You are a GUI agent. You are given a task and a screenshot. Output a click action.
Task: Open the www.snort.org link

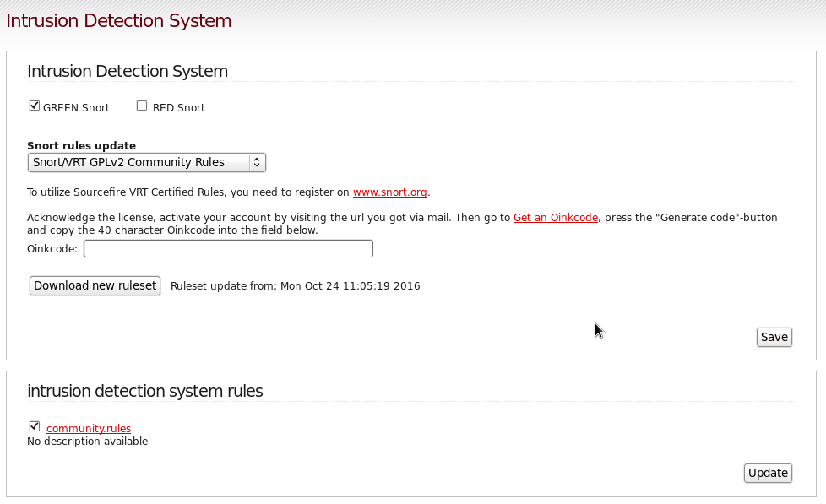coord(390,192)
